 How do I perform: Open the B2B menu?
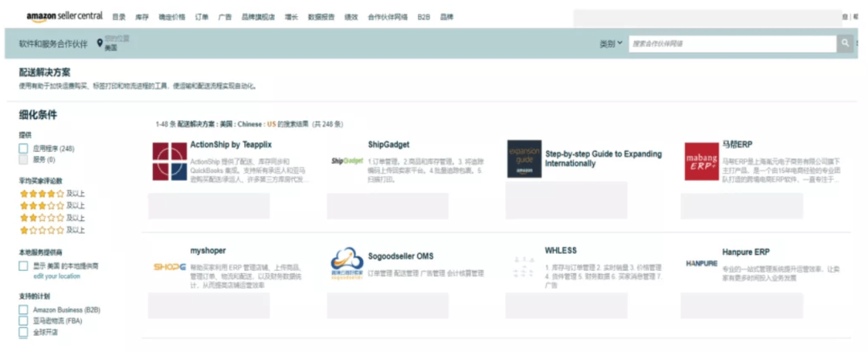pyautogui.click(x=424, y=17)
